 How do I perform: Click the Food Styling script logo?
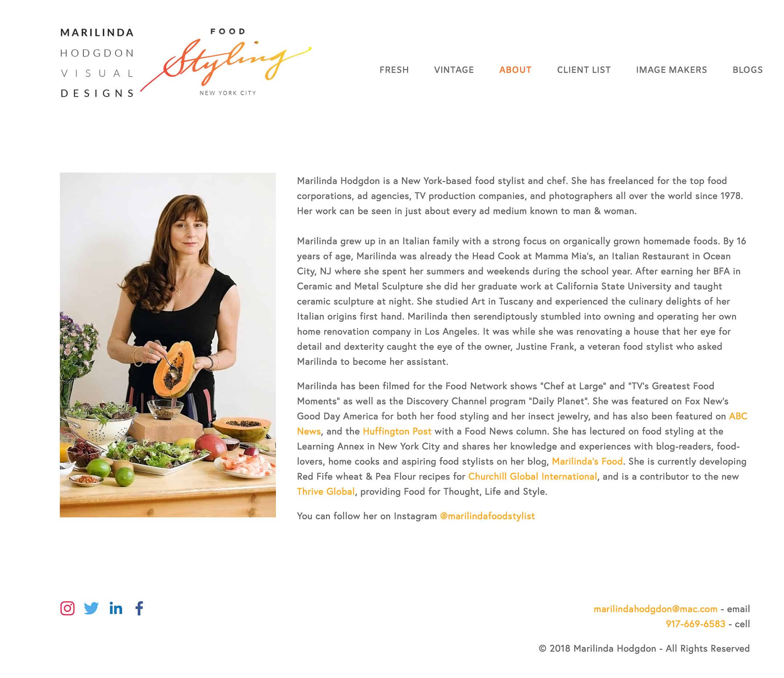click(226, 62)
